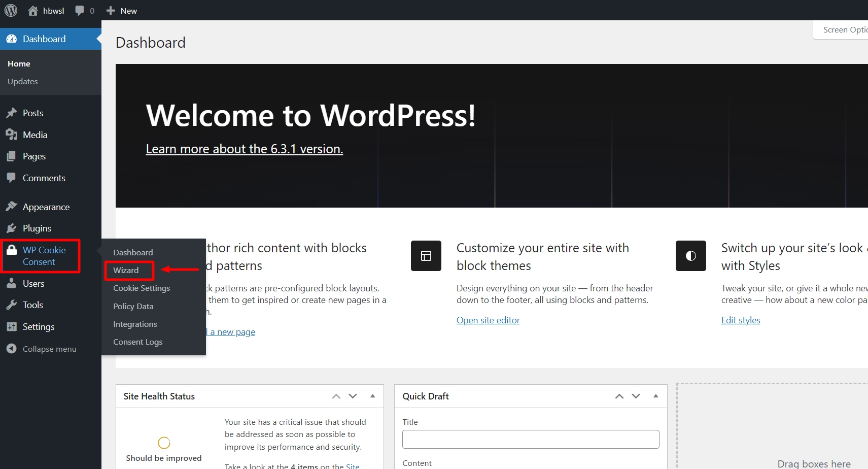Move Quick Draft down with the chevron
This screenshot has height=469, width=868.
[636, 396]
